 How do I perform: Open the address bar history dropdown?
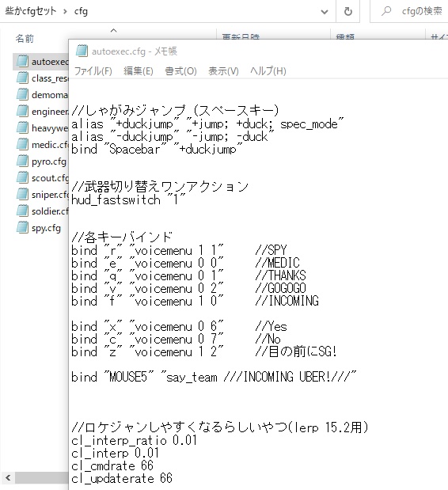(x=325, y=12)
